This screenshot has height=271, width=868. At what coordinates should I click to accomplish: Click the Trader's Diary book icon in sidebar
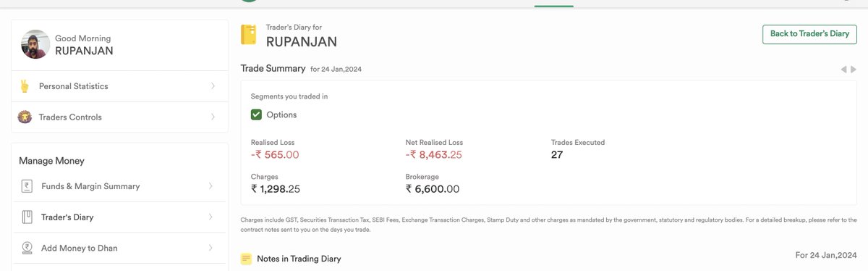(x=27, y=217)
